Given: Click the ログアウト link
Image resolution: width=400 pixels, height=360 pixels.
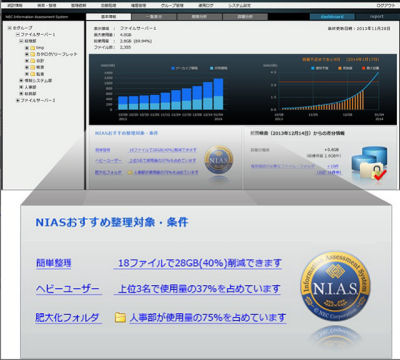Looking at the screenshot, I should tap(386, 5).
